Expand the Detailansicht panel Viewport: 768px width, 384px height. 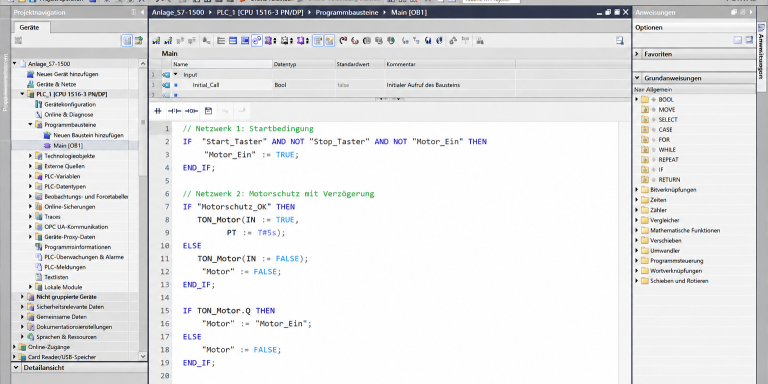[16, 367]
